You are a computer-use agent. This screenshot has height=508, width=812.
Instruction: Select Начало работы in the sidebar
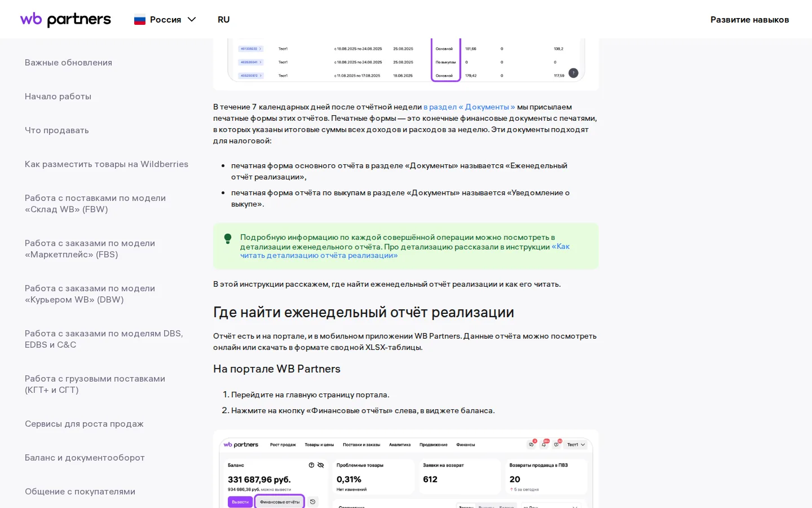(58, 97)
